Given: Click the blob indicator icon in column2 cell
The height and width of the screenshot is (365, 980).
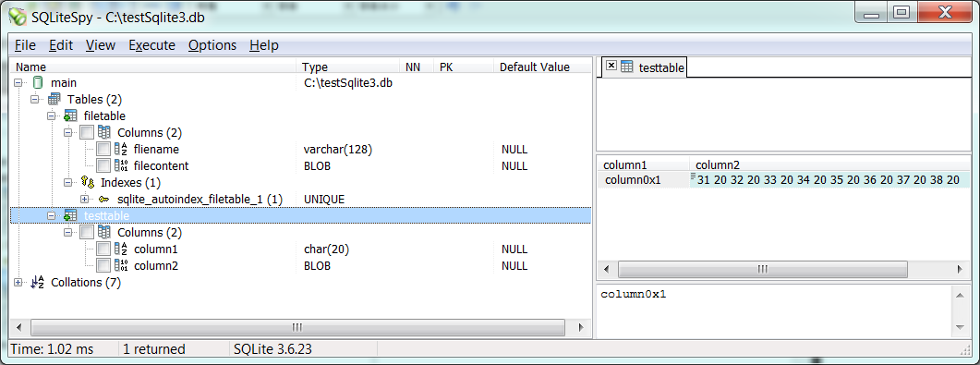Looking at the screenshot, I should pos(693,176).
